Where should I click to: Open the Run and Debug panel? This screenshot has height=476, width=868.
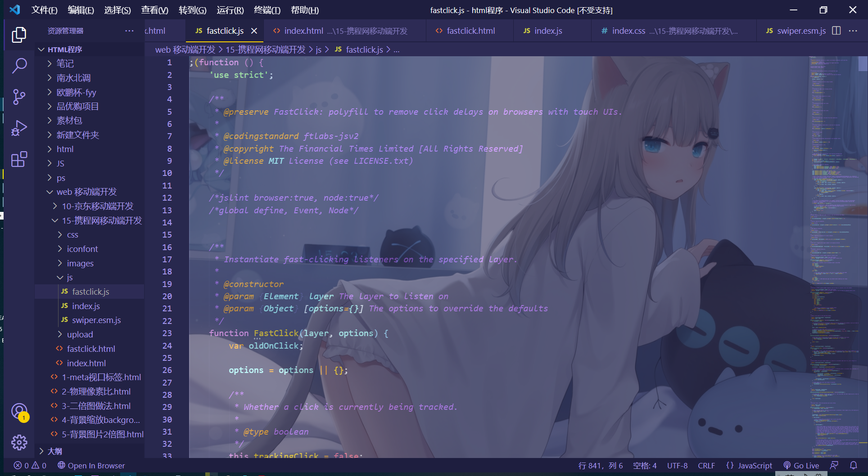[x=19, y=128]
